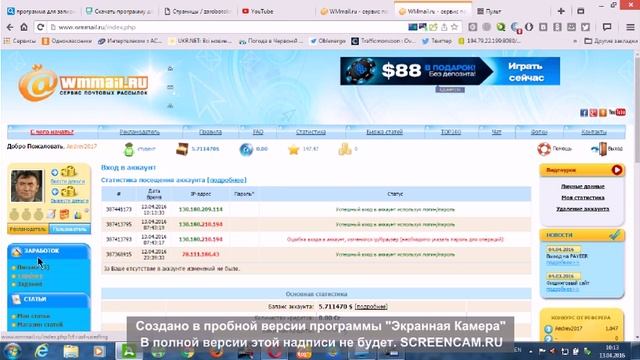Click the gold star rating icon
Screen dimensions: 640x360
tap(293, 149)
